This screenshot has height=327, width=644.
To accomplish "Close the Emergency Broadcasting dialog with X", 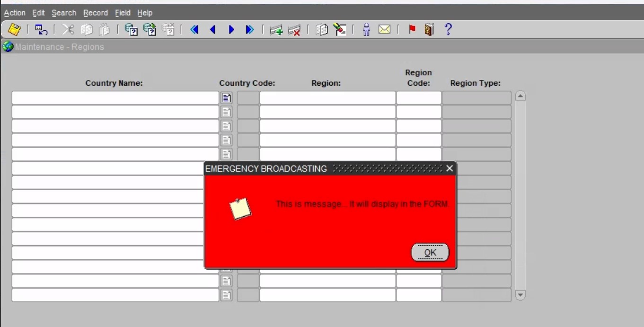I will (x=450, y=168).
